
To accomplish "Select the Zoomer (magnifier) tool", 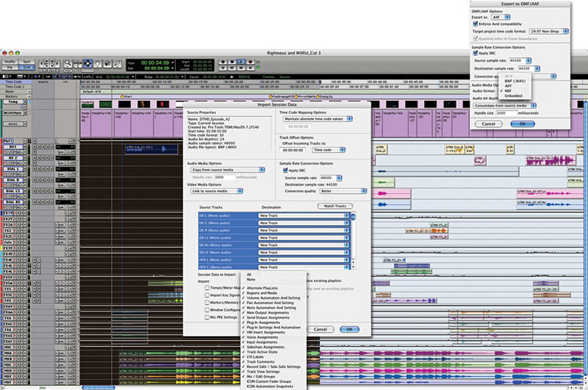I will pyautogui.click(x=68, y=63).
